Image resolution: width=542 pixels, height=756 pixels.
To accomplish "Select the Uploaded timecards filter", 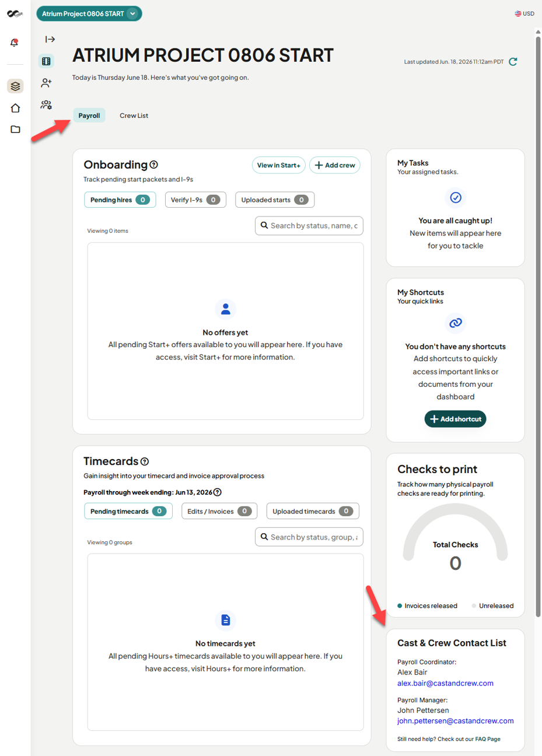I will point(313,511).
